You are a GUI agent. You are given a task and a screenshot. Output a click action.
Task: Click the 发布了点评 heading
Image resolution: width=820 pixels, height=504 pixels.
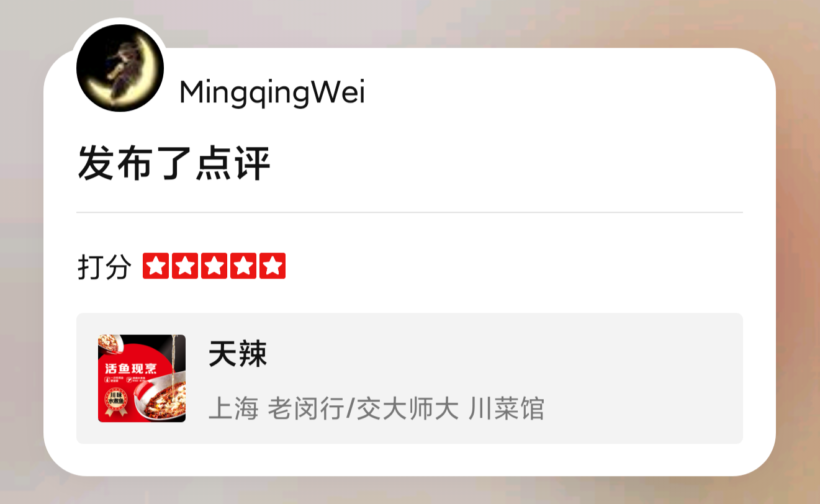[x=174, y=163]
